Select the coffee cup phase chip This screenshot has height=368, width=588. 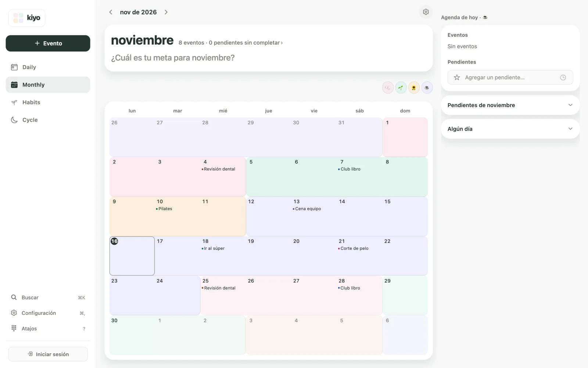[427, 88]
